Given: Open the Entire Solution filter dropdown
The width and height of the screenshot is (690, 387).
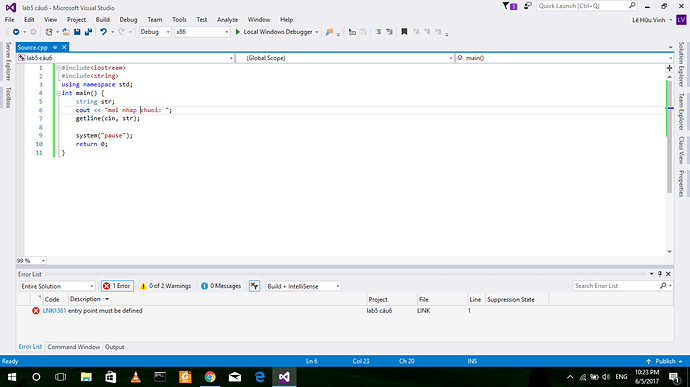Looking at the screenshot, I should point(57,286).
